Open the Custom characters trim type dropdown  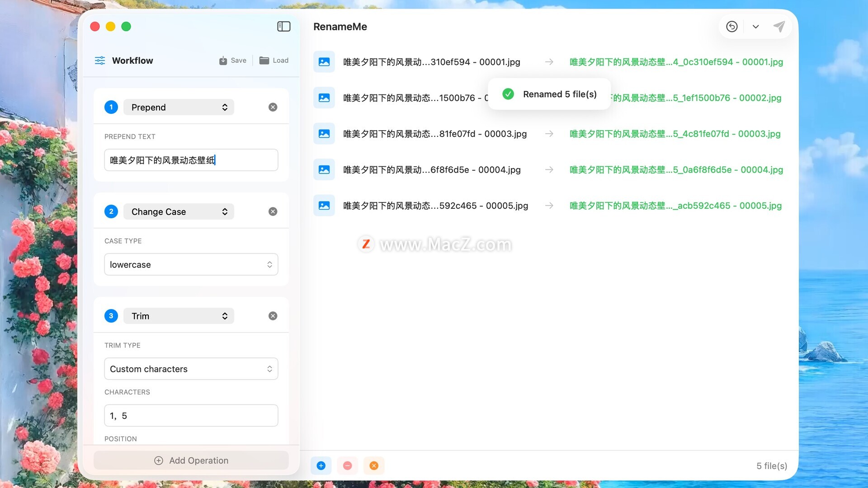click(191, 369)
